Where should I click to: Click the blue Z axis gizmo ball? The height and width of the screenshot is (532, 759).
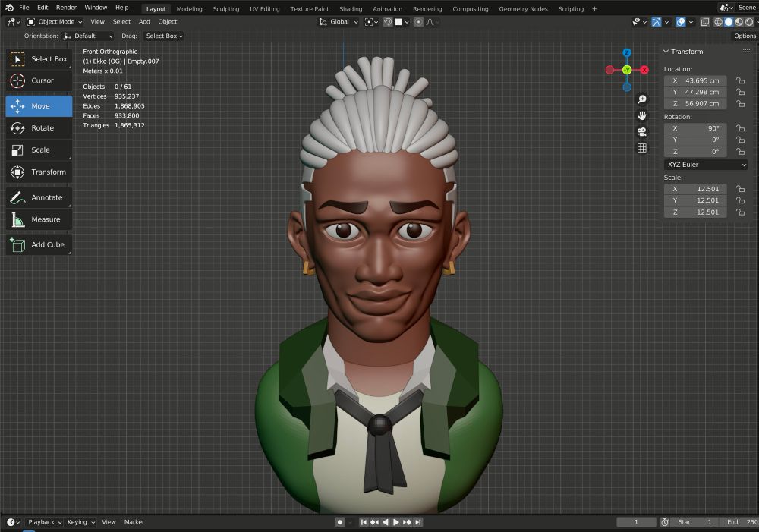click(x=627, y=53)
